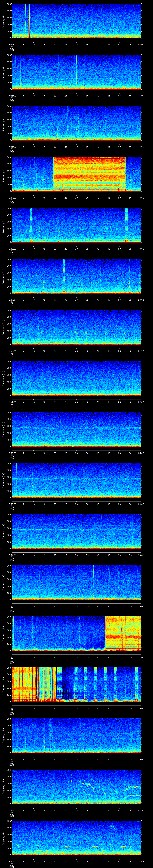Click the 6:55:00 start time label
153x868 pixels.
pyautogui.click(x=12, y=606)
